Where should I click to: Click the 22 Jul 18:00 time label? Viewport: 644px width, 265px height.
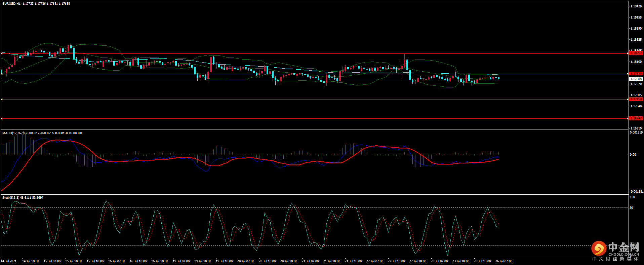[418, 261]
